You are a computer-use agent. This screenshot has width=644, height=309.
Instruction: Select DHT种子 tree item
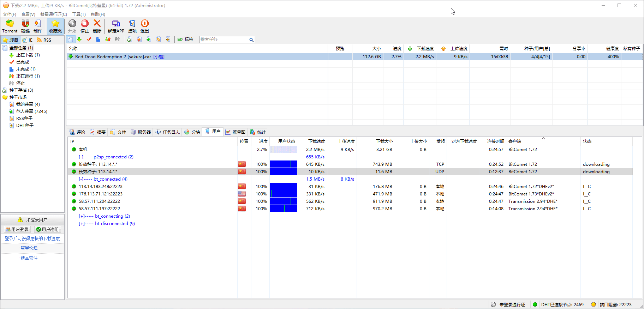[x=25, y=126]
